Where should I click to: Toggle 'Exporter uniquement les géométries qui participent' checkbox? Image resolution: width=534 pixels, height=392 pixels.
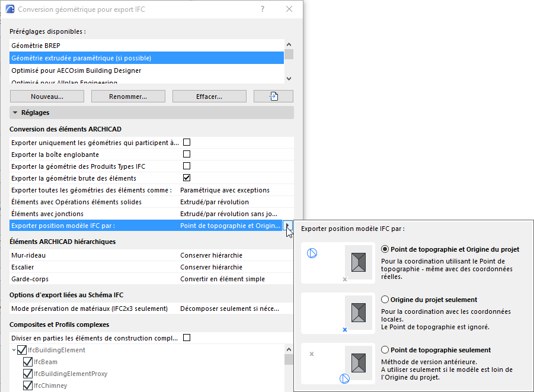pyautogui.click(x=187, y=142)
